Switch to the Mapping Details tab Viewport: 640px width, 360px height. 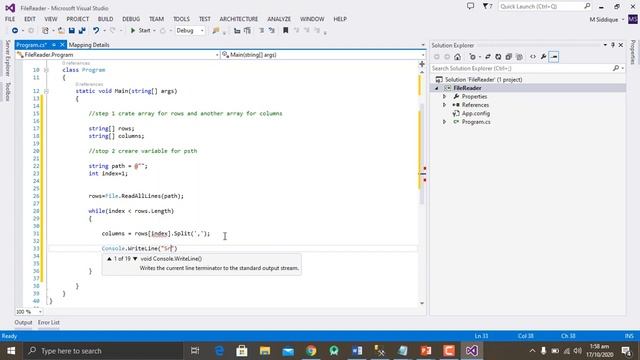(x=89, y=45)
